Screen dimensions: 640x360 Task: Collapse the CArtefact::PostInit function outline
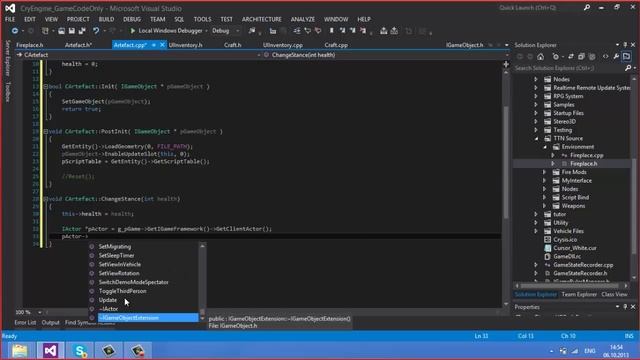coord(45,131)
